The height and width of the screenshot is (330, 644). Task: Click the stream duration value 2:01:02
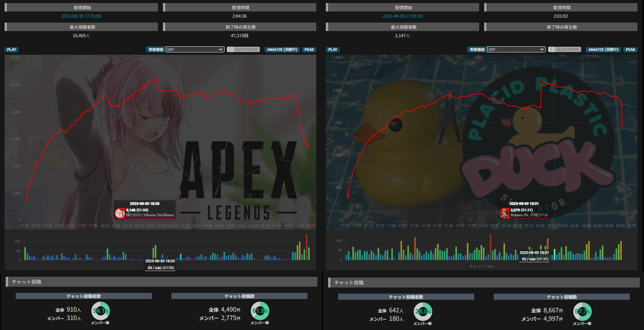561,16
